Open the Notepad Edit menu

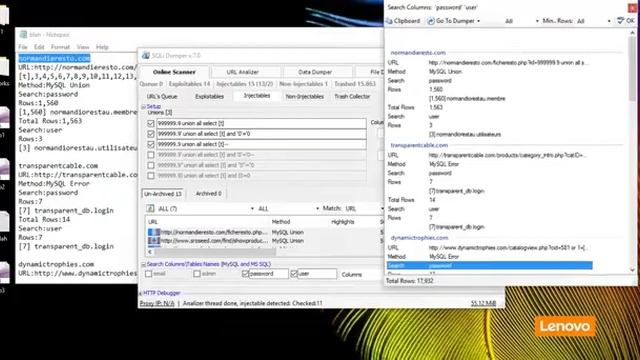click(x=39, y=47)
